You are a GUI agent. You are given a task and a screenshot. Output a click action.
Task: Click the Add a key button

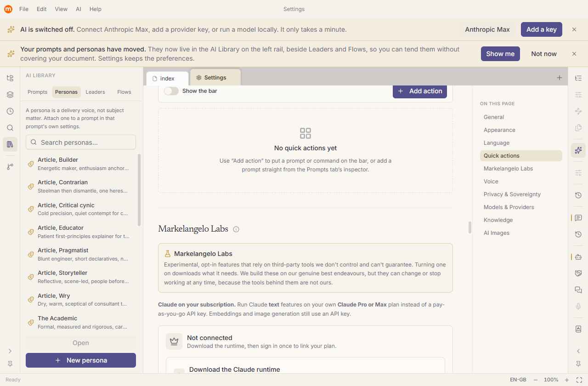pyautogui.click(x=542, y=29)
